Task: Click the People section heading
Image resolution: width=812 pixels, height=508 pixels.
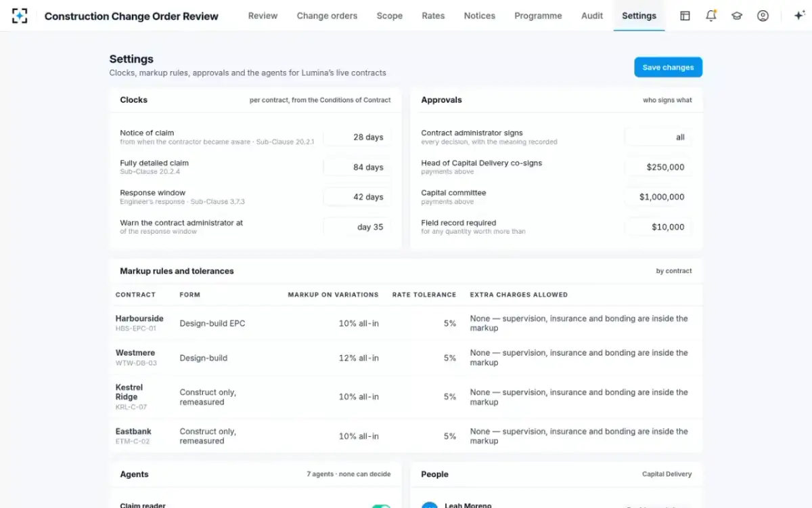Action: tap(434, 474)
